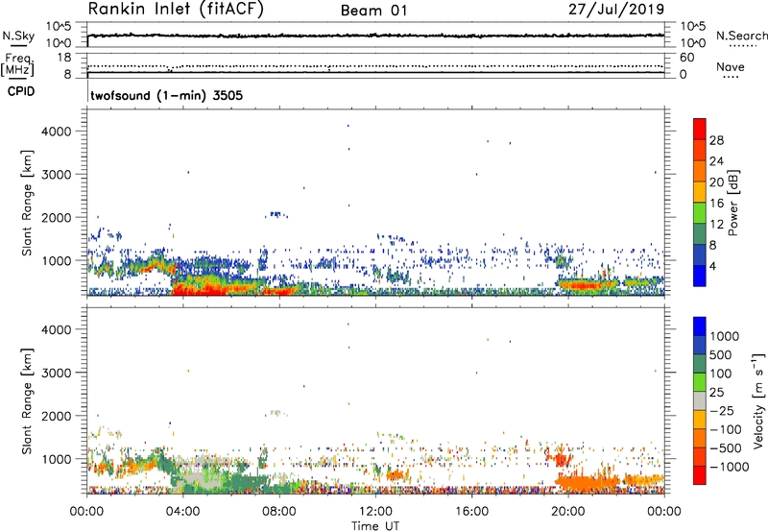Screen dimensions: 768x532
Task: Click the solid frequency line in Freq panel
Action: point(375,72)
